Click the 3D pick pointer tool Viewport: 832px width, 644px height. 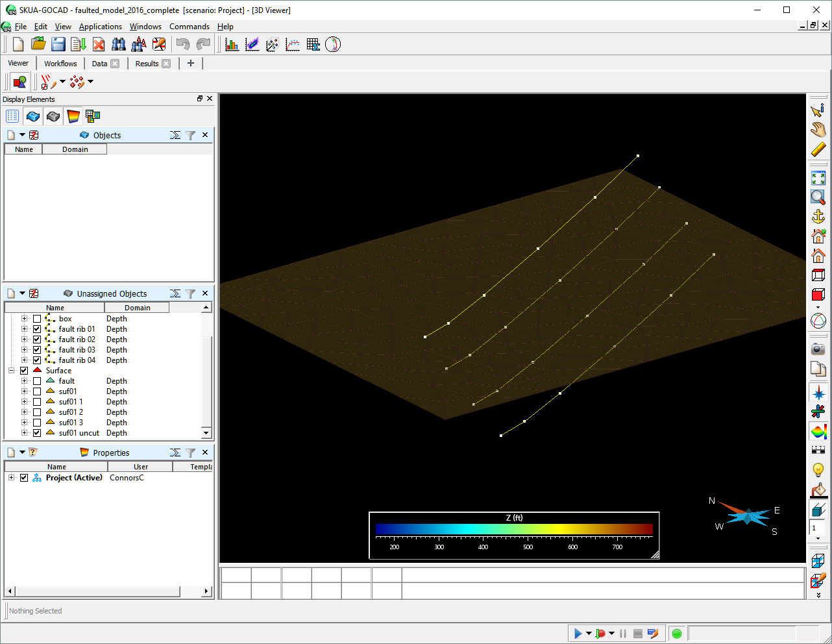click(x=818, y=110)
